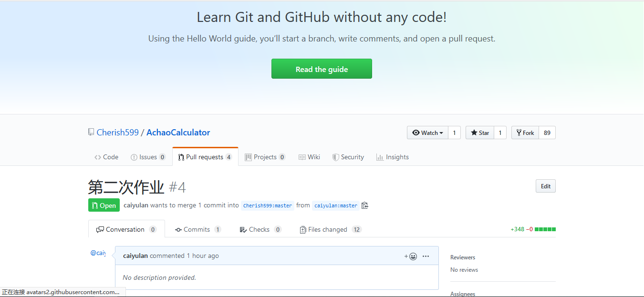Click the green Open status badge
The image size is (644, 297).
[104, 205]
